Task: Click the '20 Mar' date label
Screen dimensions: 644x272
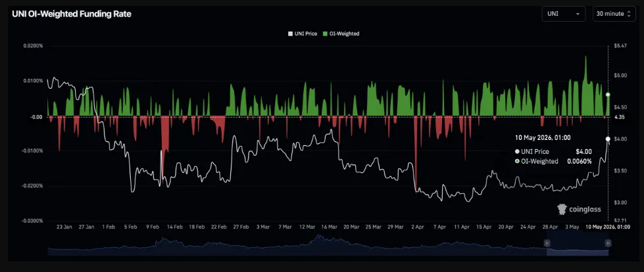Action: click(351, 227)
